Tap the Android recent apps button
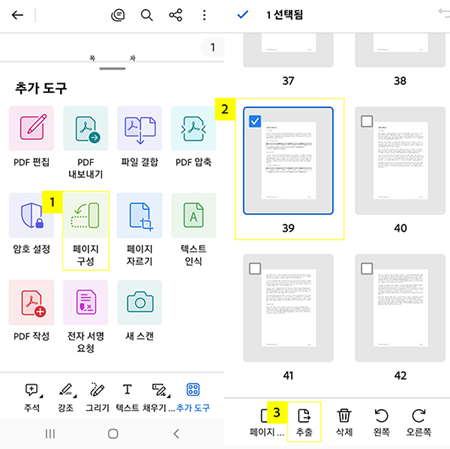The image size is (450, 449). point(50,434)
